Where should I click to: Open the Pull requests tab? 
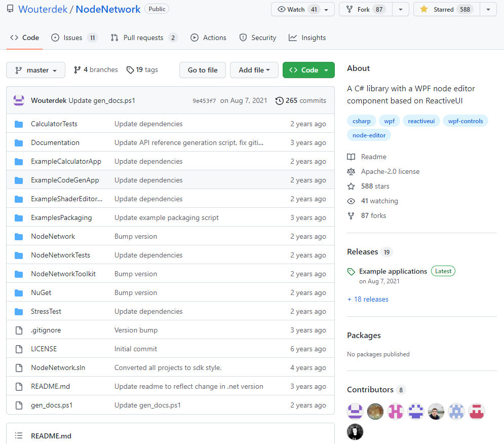coord(144,38)
